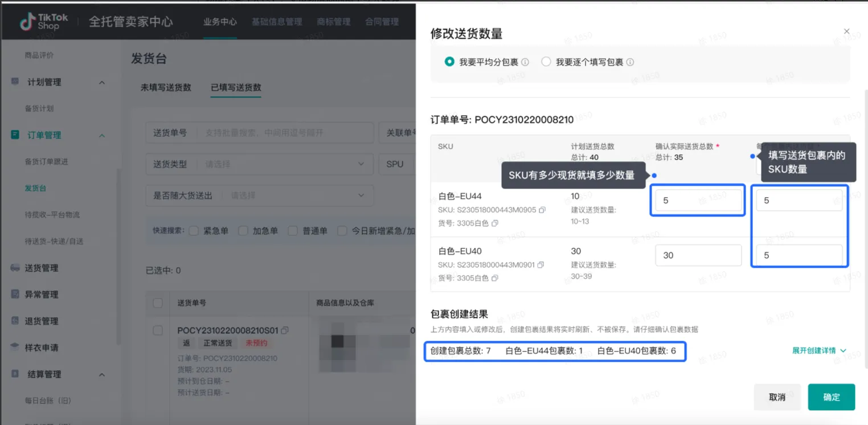This screenshot has width=868, height=425.
Task: Expand 展开创建详情 package details
Action: [x=819, y=350]
